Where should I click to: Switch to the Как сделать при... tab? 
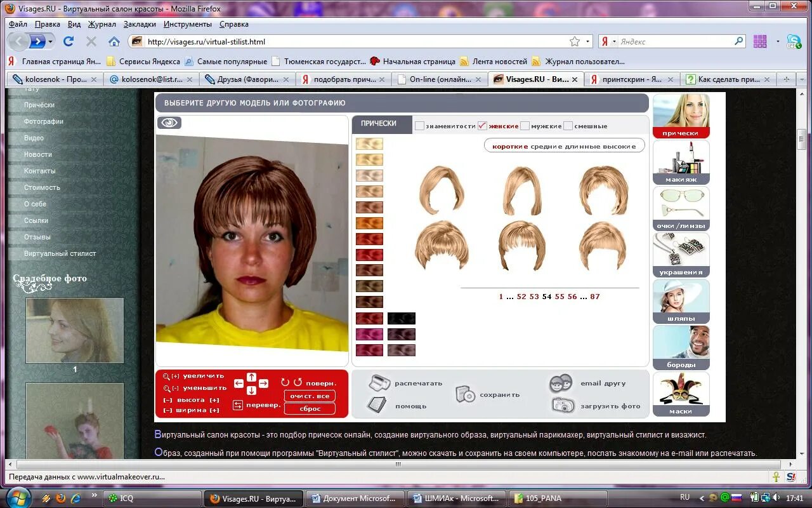point(728,79)
